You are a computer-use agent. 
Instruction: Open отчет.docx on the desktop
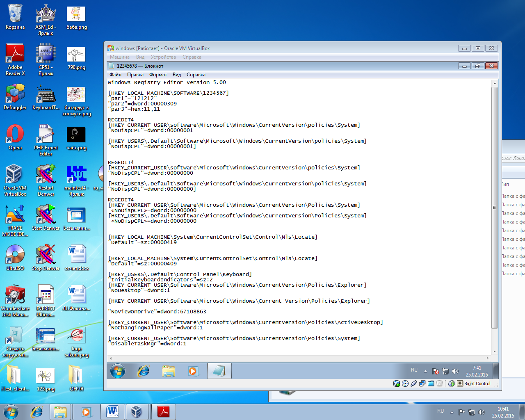(x=76, y=258)
